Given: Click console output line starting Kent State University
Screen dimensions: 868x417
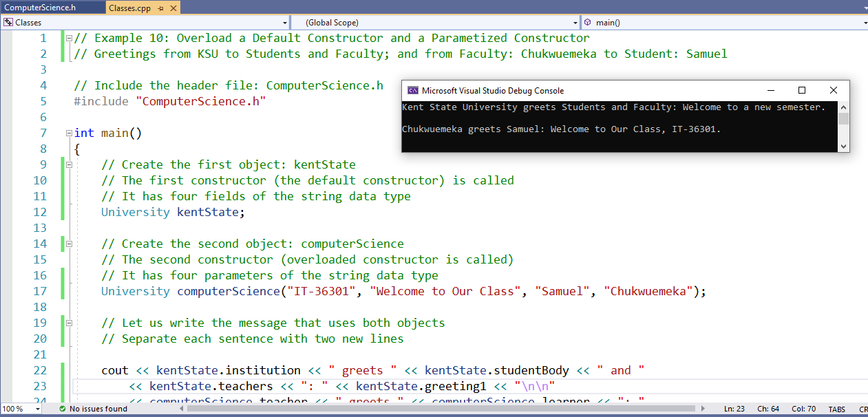Looking at the screenshot, I should tap(613, 107).
